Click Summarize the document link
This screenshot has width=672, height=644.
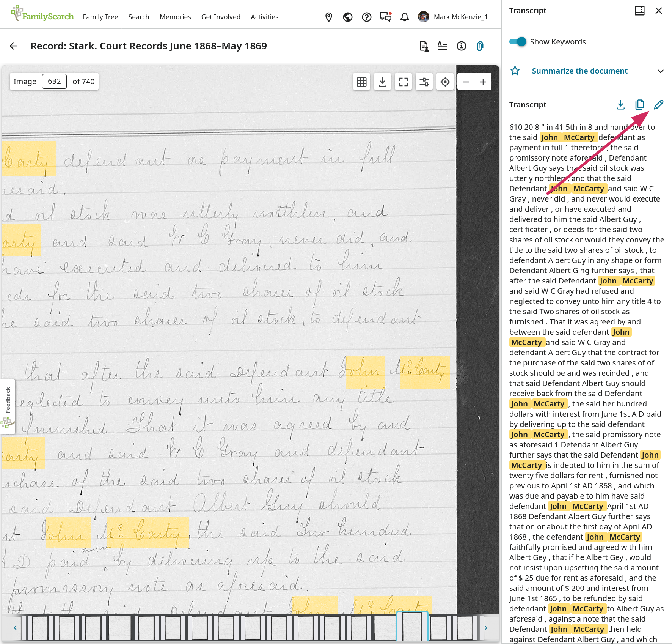[x=579, y=71]
